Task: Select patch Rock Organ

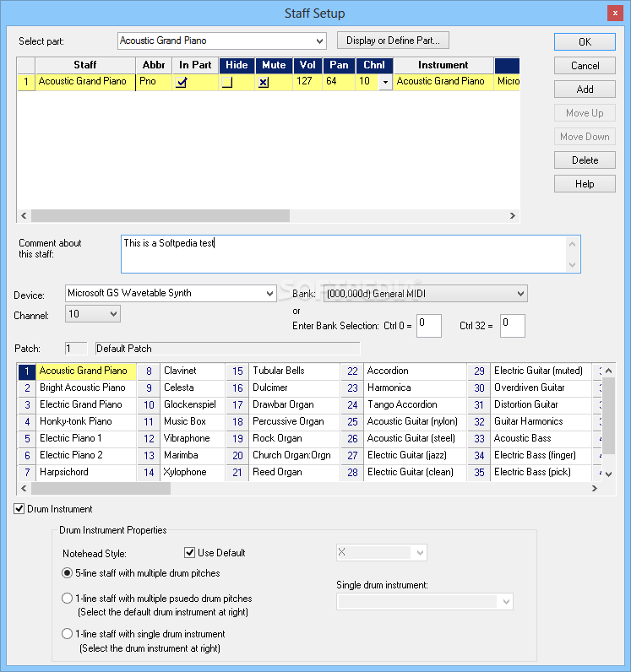Action: coord(294,438)
